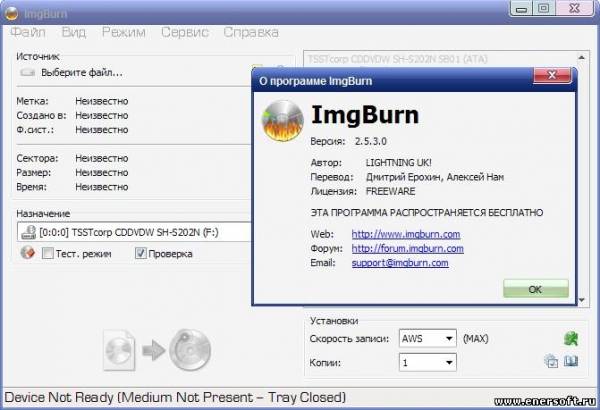Viewport: 600px width, 410px height.
Task: Click the ImgBurn flaming disc logo
Action: [x=282, y=121]
